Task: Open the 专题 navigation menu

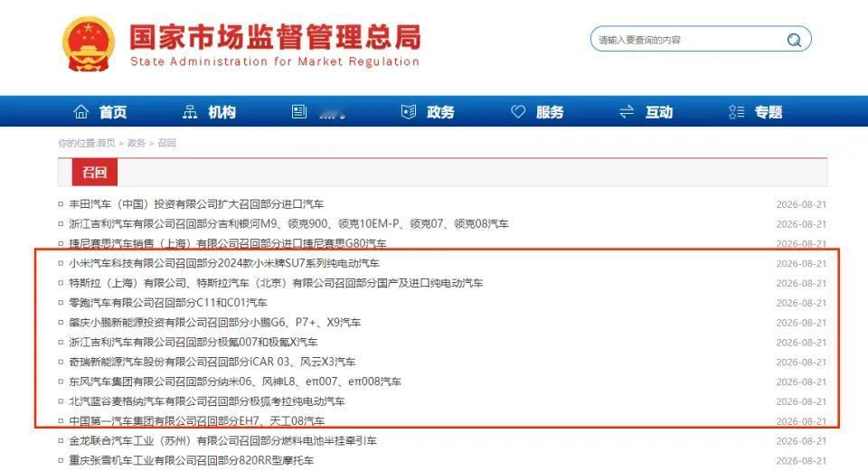Action: coord(769,112)
